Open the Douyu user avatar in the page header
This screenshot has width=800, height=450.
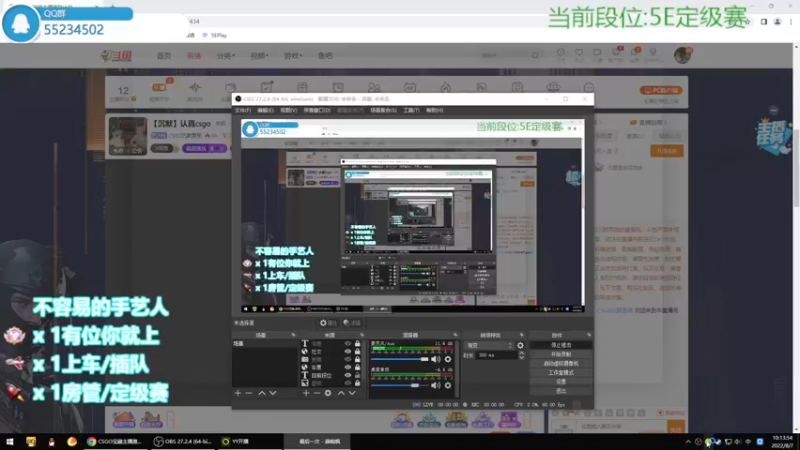point(682,55)
